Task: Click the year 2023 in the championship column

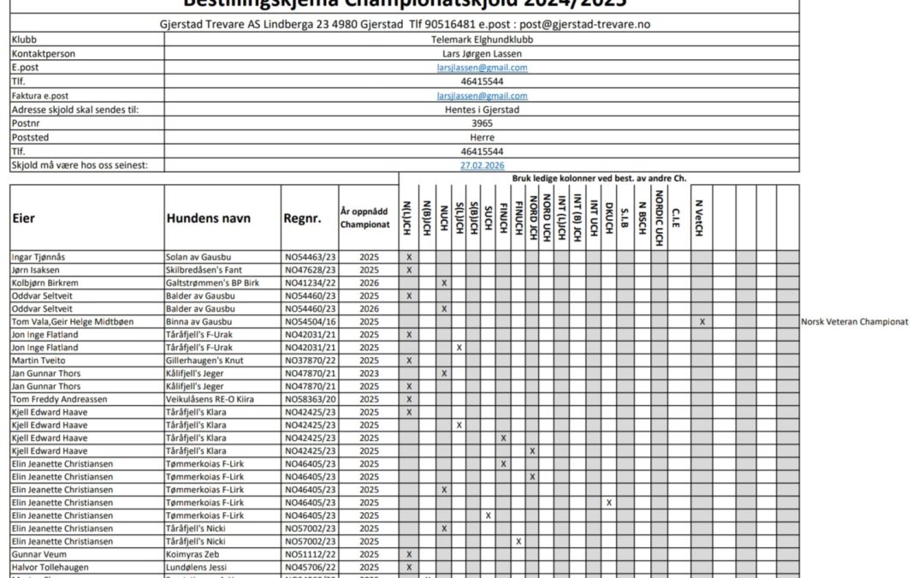Action: (370, 373)
